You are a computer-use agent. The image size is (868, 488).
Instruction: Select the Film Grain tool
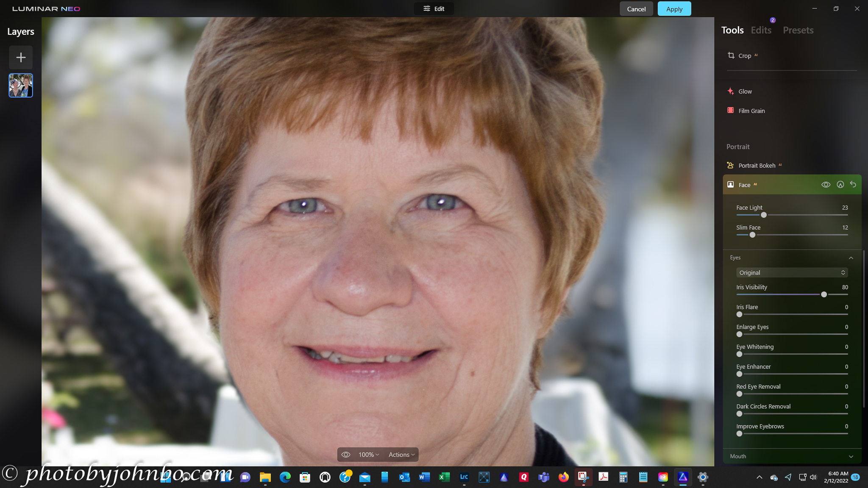751,111
